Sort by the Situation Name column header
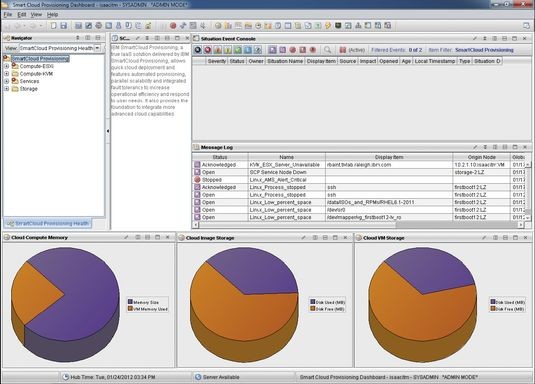 285,61
